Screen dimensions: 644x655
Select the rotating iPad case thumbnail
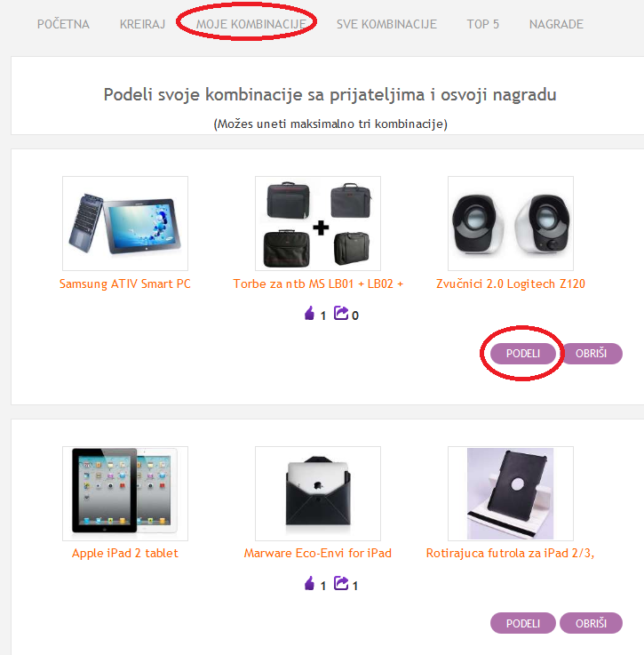coord(511,493)
